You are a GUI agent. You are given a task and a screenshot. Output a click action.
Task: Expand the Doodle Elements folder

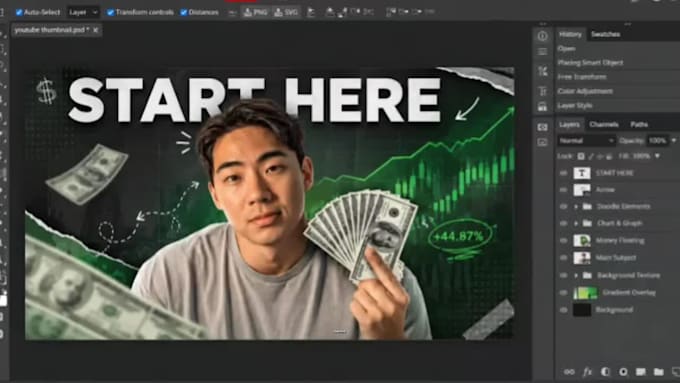click(x=576, y=206)
